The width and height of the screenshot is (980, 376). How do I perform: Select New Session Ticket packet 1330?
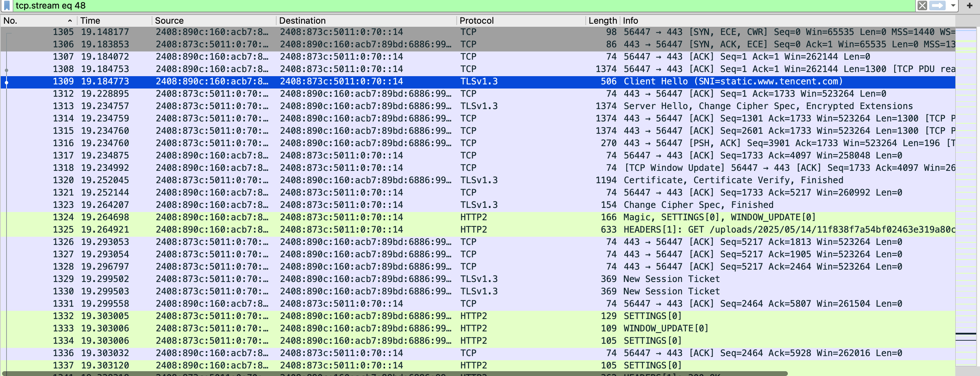(478, 292)
